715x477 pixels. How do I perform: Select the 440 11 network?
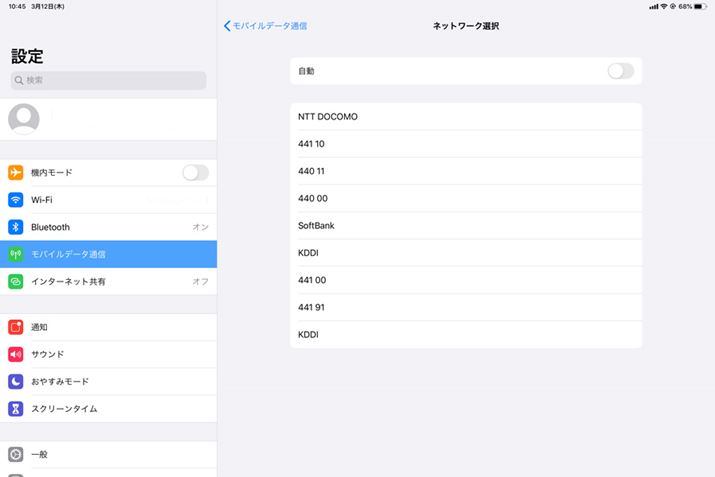click(466, 171)
